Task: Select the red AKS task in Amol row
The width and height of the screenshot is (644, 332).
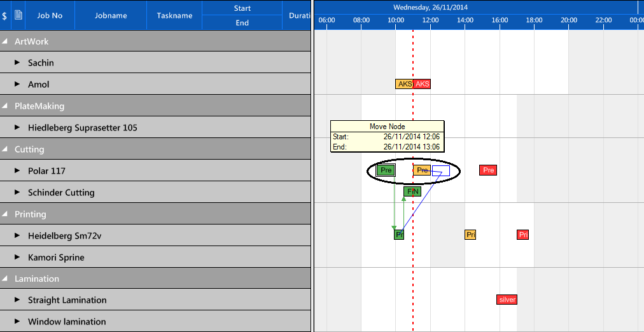Action: pos(422,84)
